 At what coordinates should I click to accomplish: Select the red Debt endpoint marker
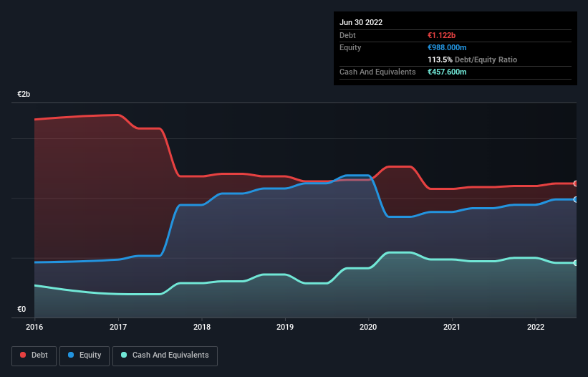[x=576, y=183]
